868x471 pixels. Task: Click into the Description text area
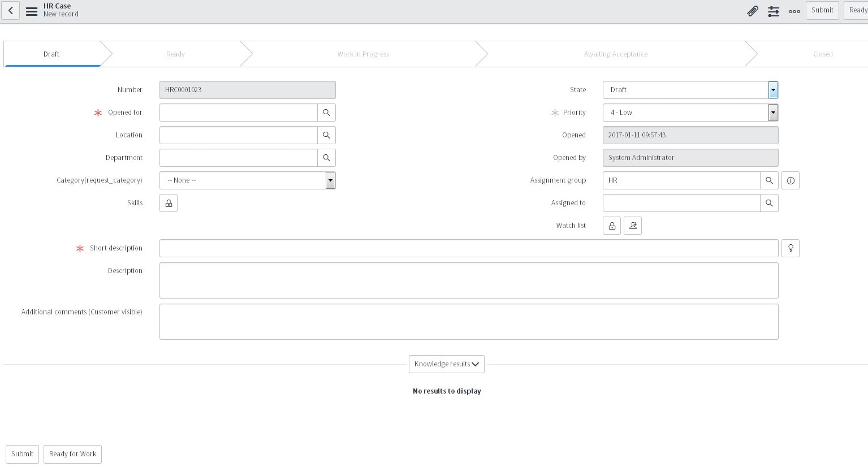pos(468,280)
